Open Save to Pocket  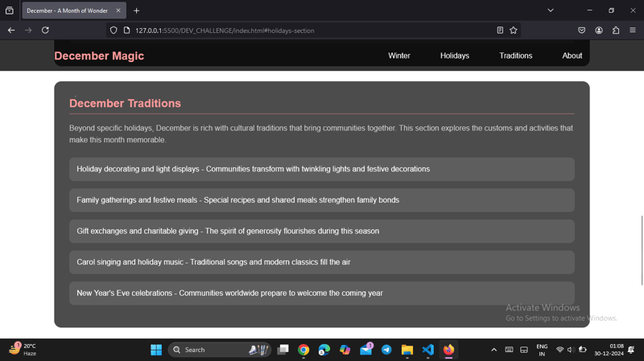[x=581, y=31]
